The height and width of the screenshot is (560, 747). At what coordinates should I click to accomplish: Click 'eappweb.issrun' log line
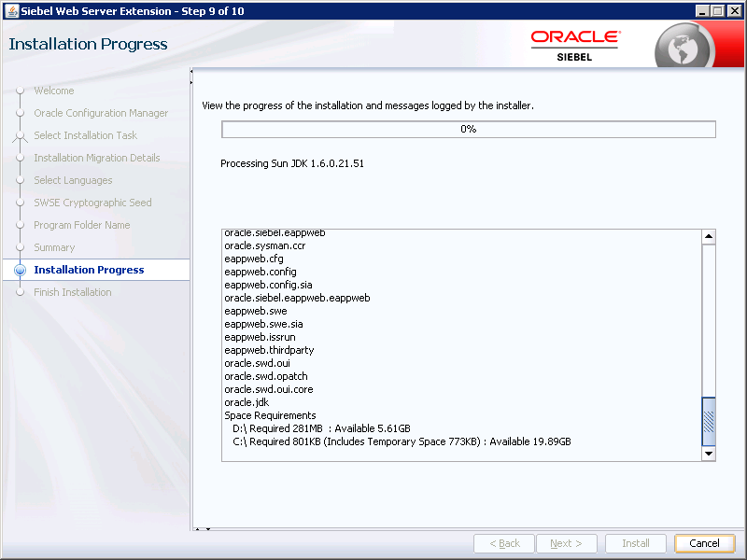260,337
